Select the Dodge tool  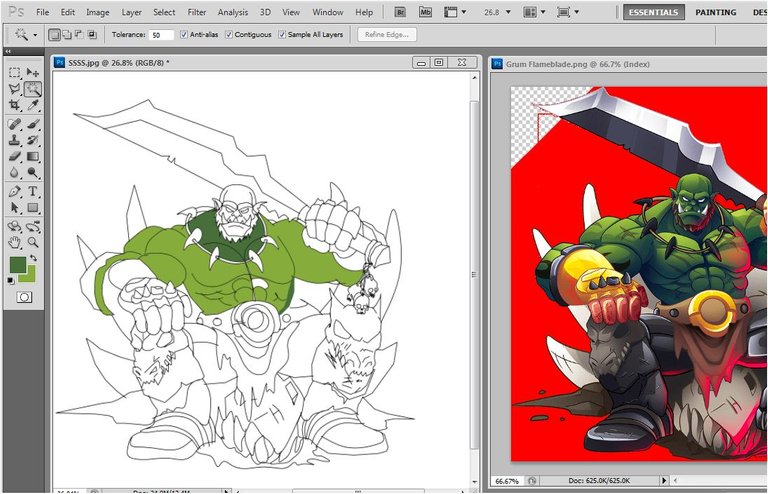coord(33,172)
